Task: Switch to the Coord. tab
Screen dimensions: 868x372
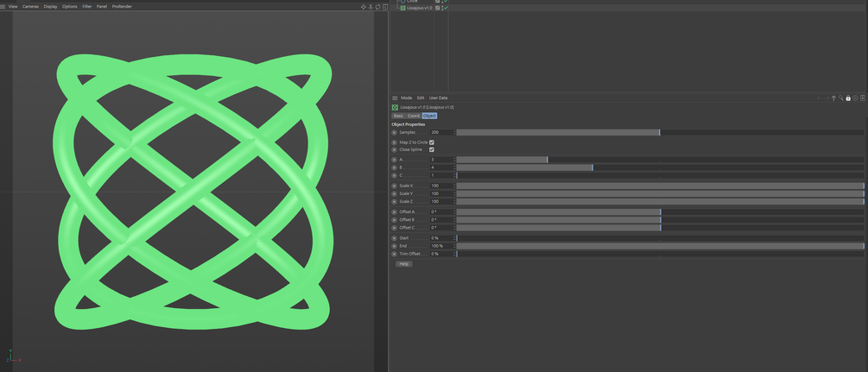Action: coord(414,116)
